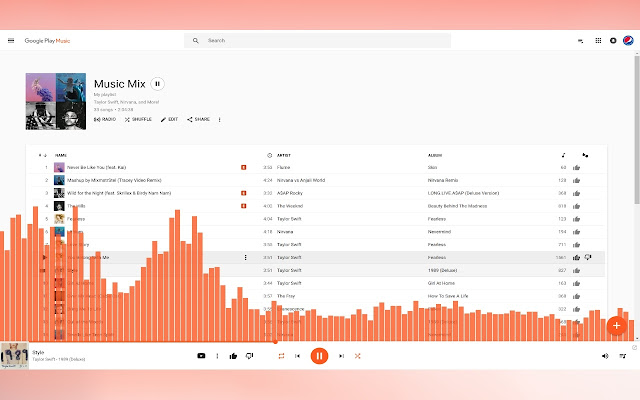Viewport: 640px width, 400px height.
Task: Thumb up the Nevermind track
Action: [576, 232]
